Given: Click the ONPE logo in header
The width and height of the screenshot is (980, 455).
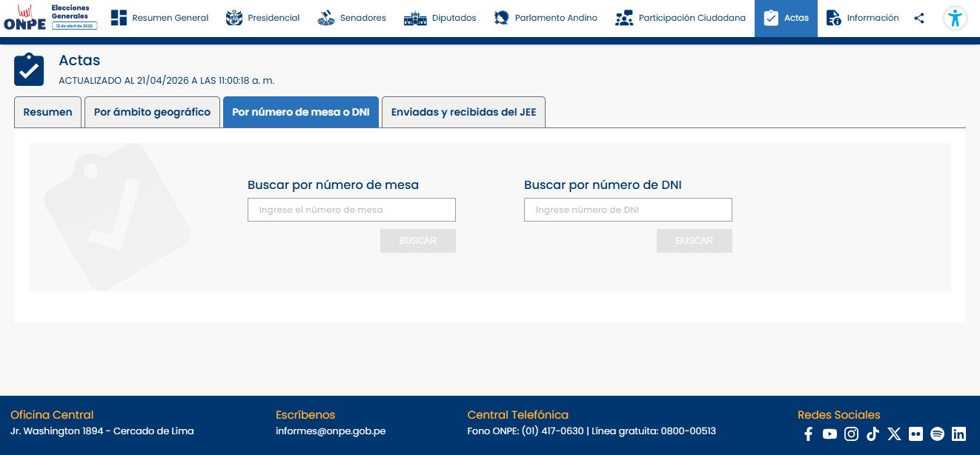Looking at the screenshot, I should pyautogui.click(x=25, y=18).
